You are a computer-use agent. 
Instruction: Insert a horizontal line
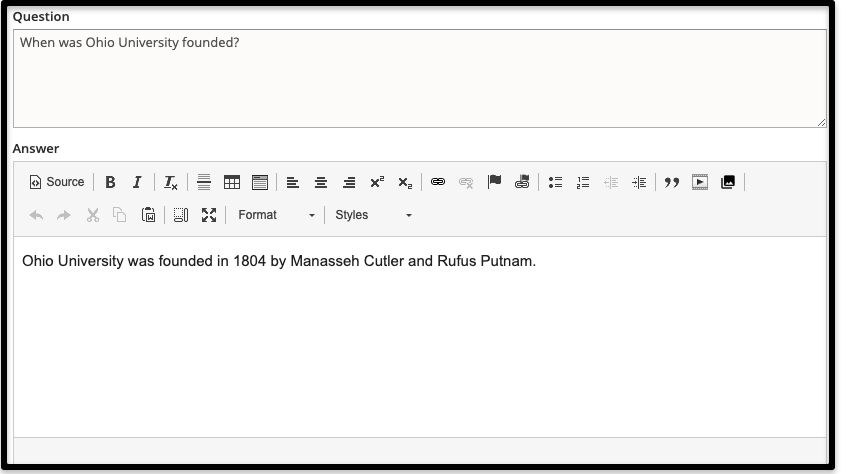(204, 182)
